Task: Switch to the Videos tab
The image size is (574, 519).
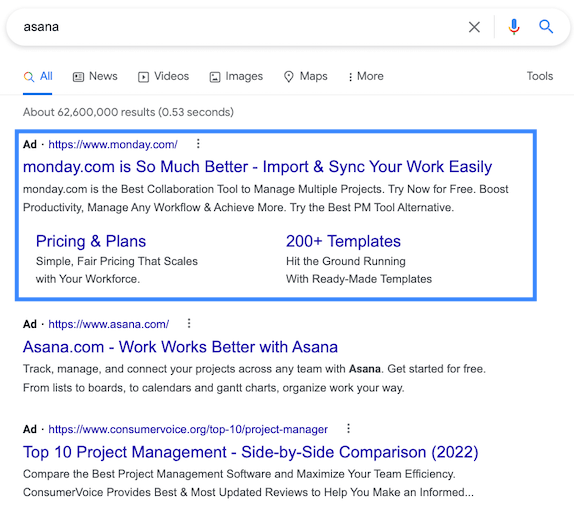Action: pos(163,76)
